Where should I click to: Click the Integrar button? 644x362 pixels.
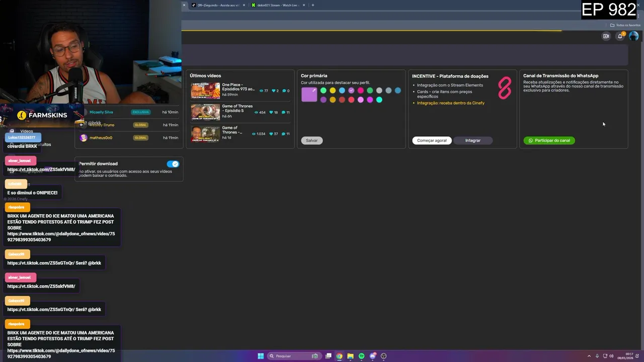(x=473, y=140)
